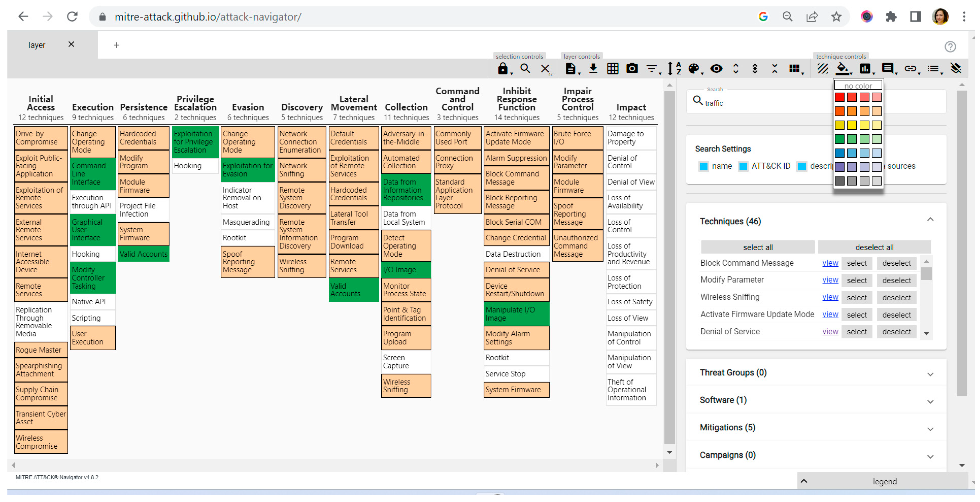
Task: Pick the pure red color swatch
Action: (839, 97)
